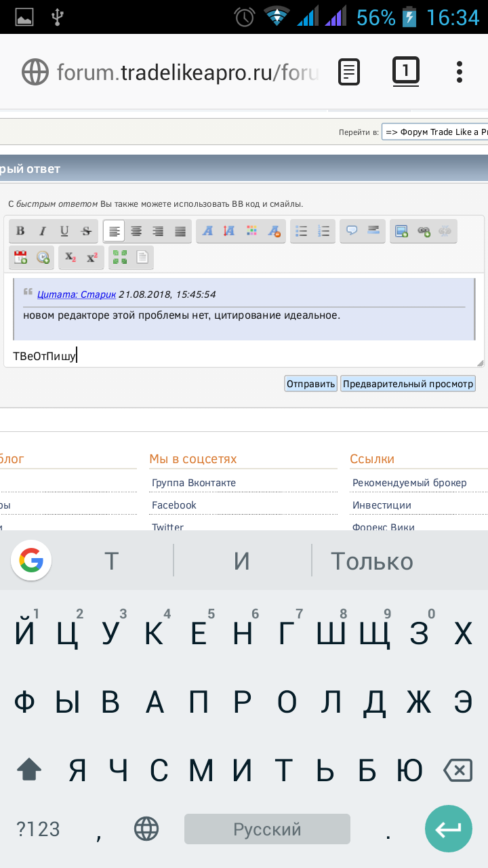The height and width of the screenshot is (868, 488).
Task: Click Предварительный просмотр button
Action: coord(408,384)
